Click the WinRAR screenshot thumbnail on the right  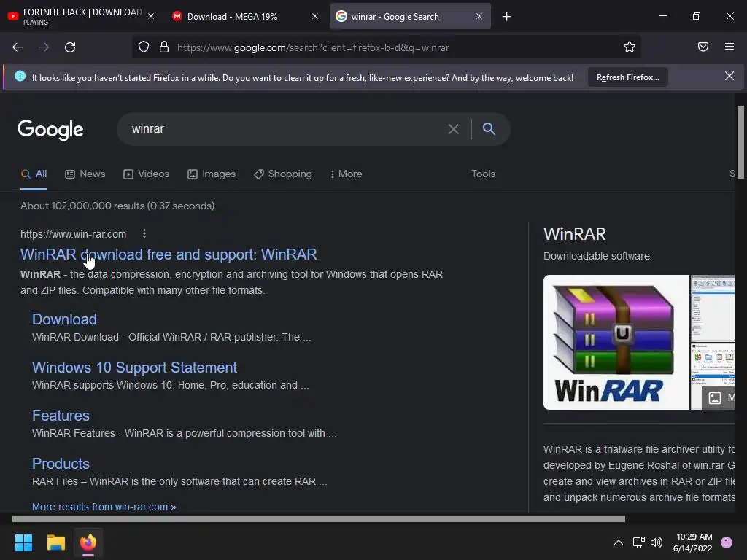coord(713,308)
